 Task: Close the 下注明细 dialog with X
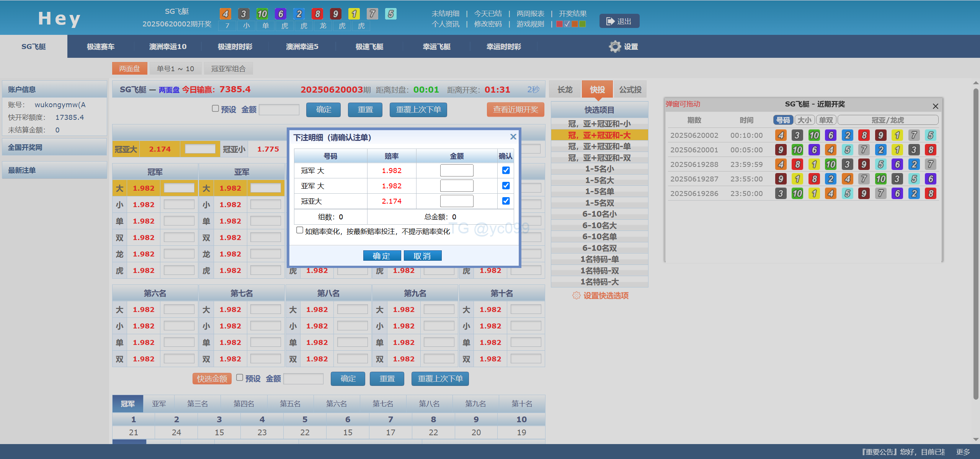point(513,137)
